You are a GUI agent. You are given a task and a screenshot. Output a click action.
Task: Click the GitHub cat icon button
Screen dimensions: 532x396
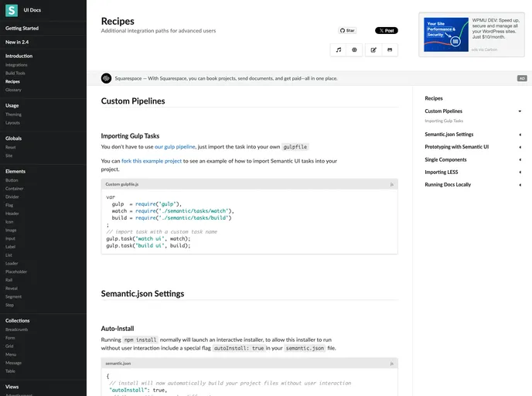tap(390, 49)
